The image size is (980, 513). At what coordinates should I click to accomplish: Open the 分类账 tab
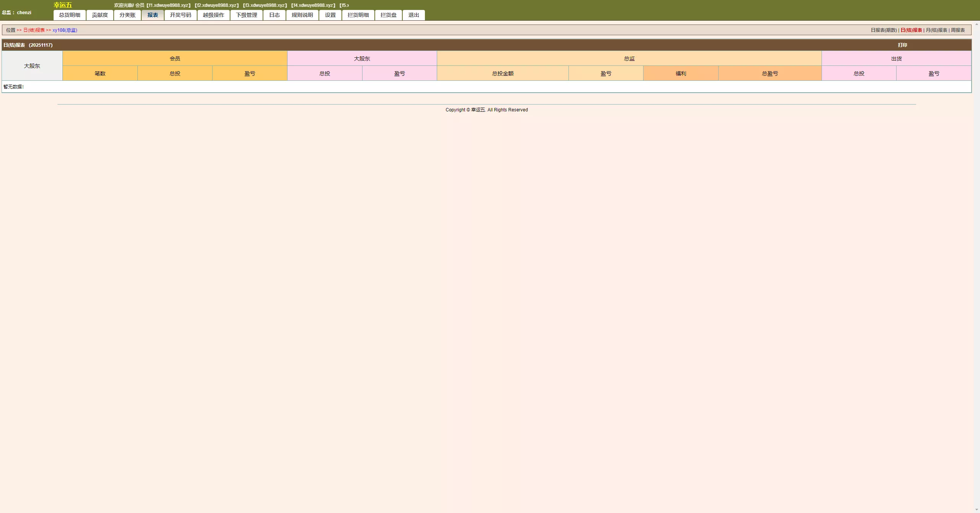(x=127, y=15)
